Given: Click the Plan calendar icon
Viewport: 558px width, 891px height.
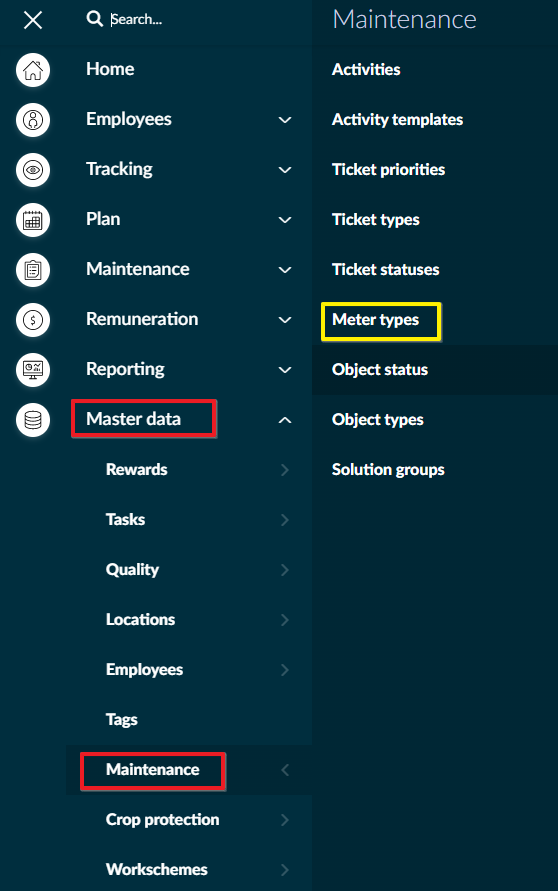Looking at the screenshot, I should (x=33, y=220).
